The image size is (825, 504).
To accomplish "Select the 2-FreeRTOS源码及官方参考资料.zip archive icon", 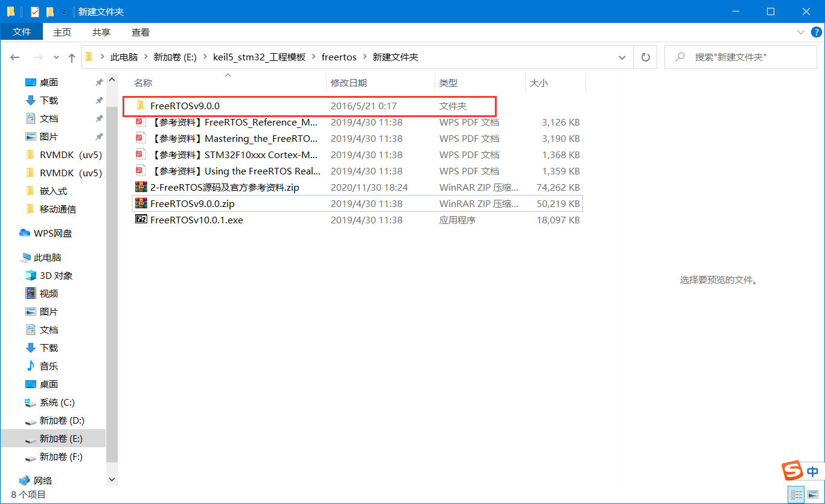I will pos(141,187).
